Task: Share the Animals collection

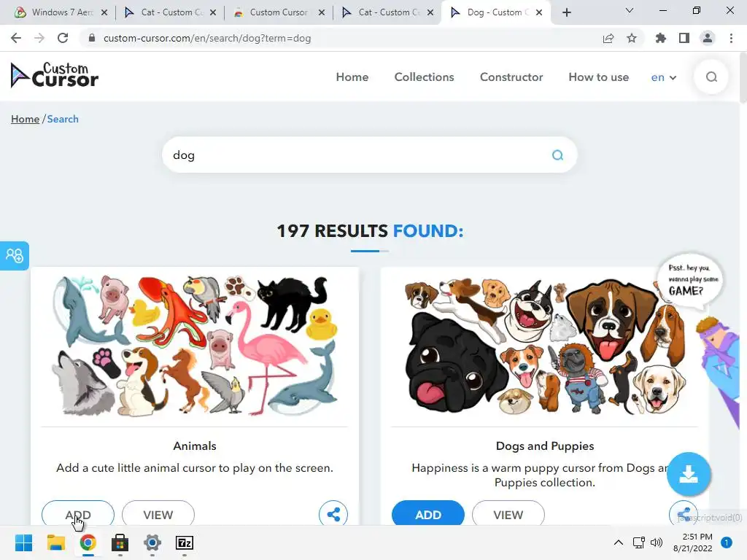Action: pyautogui.click(x=333, y=514)
